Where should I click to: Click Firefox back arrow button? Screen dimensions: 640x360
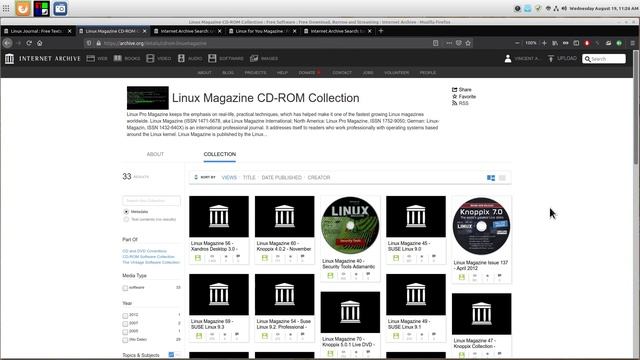pyautogui.click(x=7, y=43)
